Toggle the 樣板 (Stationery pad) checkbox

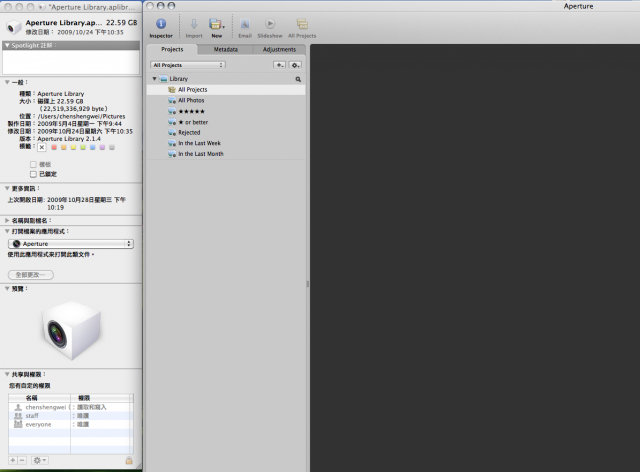(33, 163)
